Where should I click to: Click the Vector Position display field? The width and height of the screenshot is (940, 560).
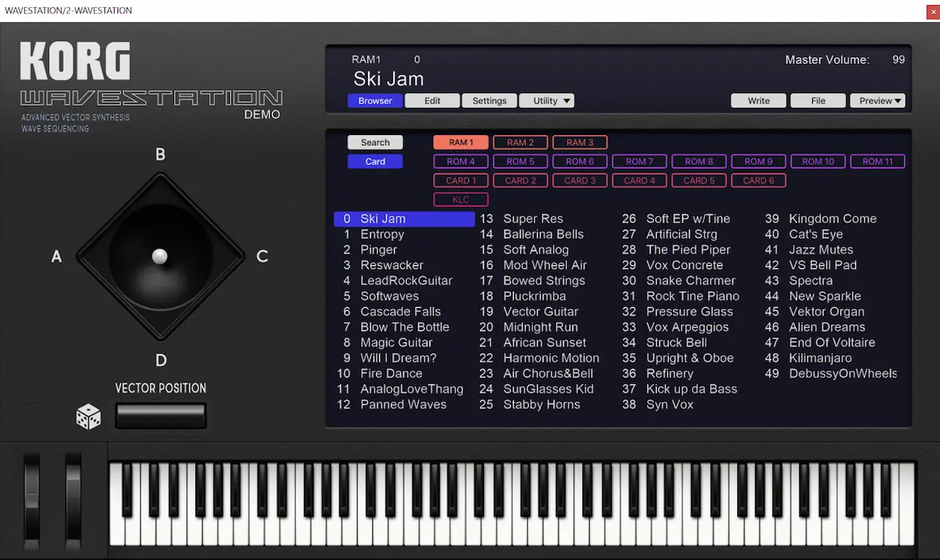click(161, 415)
